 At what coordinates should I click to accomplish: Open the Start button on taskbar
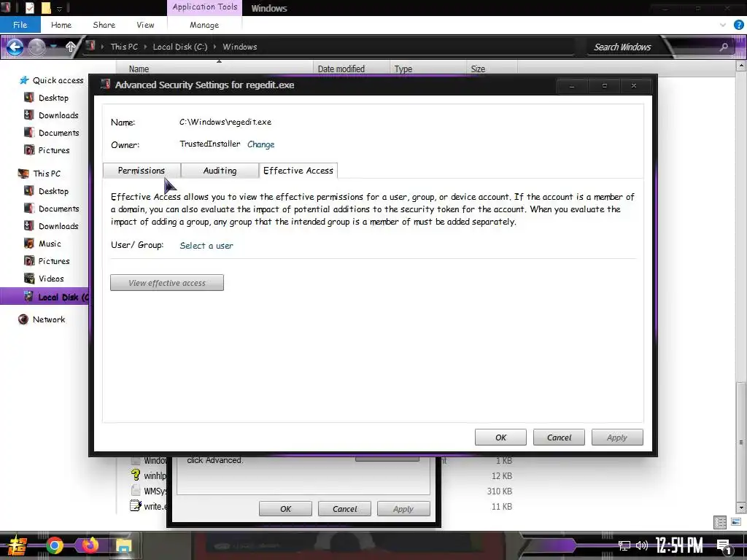(x=18, y=545)
